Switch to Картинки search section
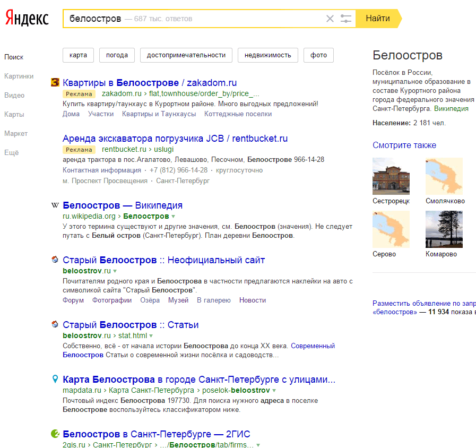The width and height of the screenshot is (476, 448). (x=19, y=76)
